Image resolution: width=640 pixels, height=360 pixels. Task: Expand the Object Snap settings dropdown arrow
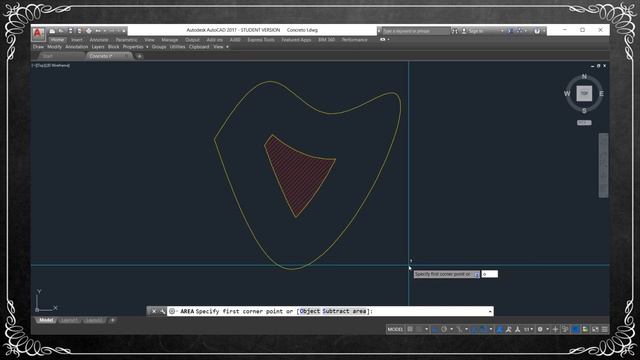pos(491,329)
